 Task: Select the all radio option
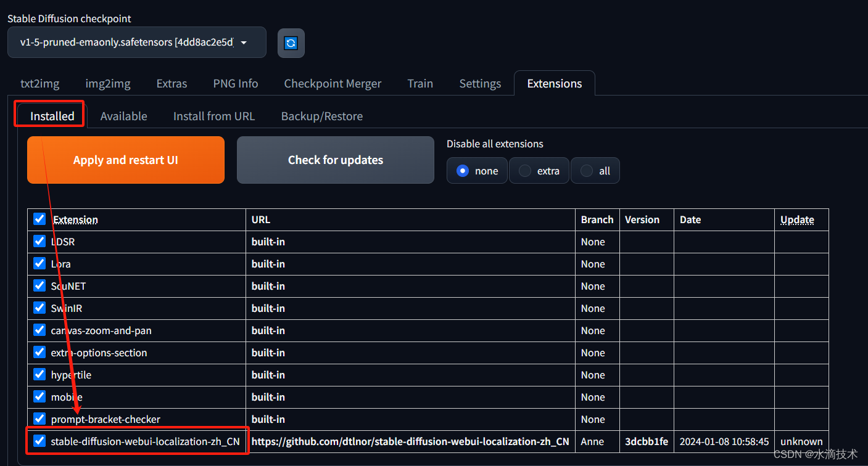(x=595, y=171)
